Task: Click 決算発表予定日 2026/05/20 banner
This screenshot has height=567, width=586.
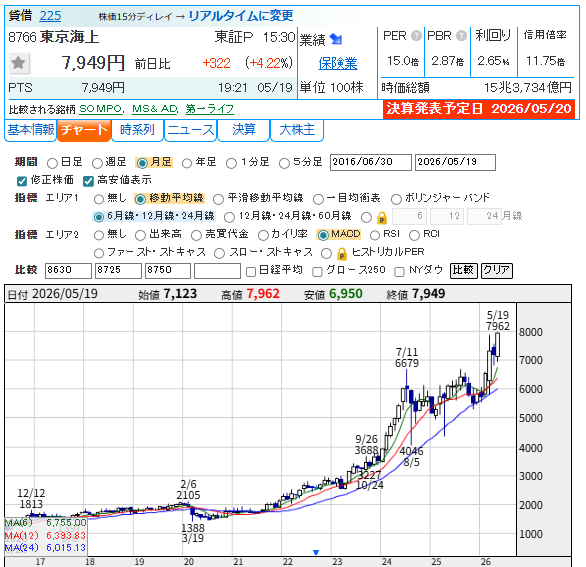Action: [479, 109]
